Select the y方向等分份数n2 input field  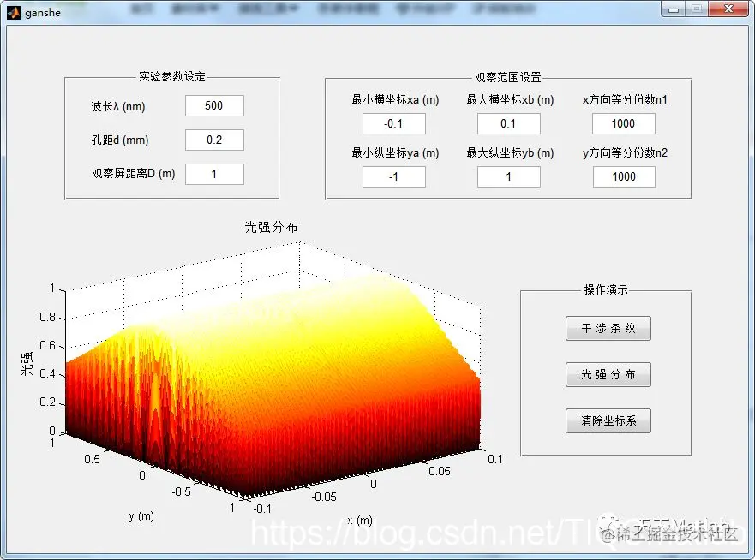click(x=624, y=176)
